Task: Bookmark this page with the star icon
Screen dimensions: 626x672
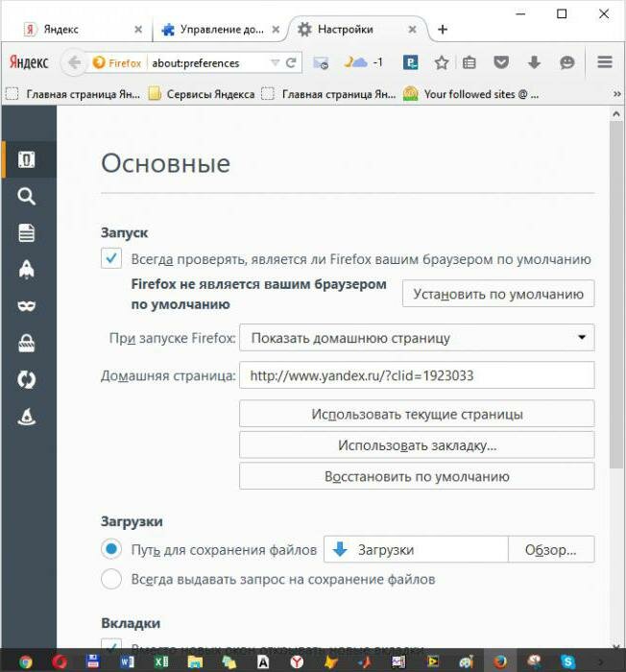Action: coord(442,63)
